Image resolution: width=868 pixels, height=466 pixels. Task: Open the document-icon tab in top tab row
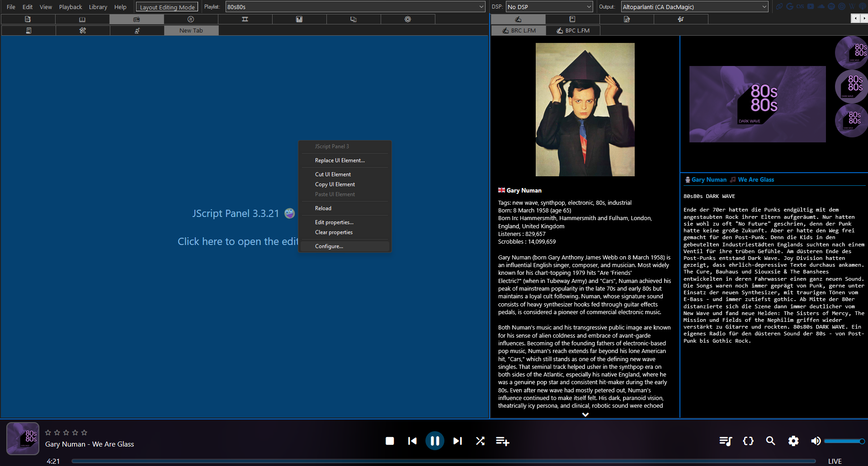tap(28, 19)
